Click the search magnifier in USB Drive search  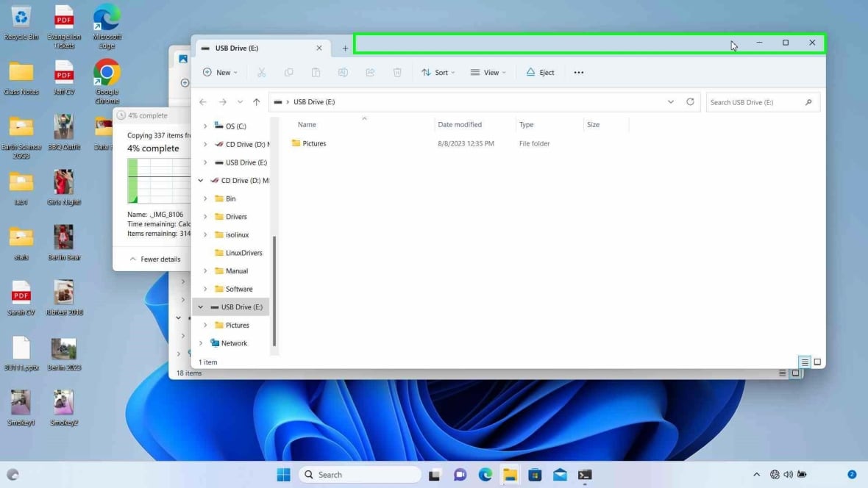point(808,102)
